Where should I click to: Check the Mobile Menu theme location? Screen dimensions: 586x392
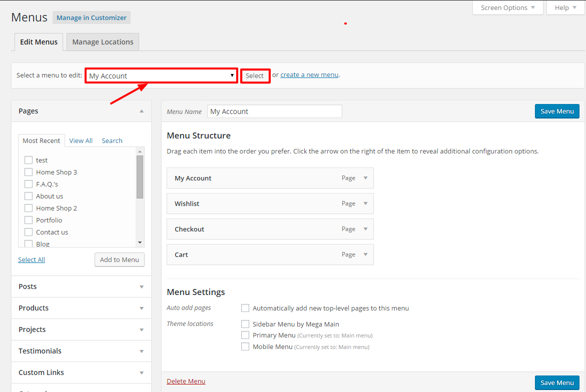(245, 346)
